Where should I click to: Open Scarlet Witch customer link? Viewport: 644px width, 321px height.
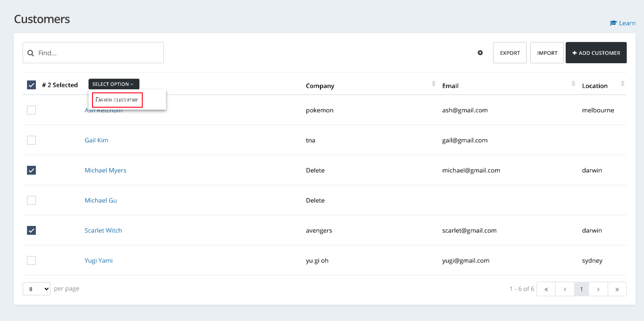103,230
